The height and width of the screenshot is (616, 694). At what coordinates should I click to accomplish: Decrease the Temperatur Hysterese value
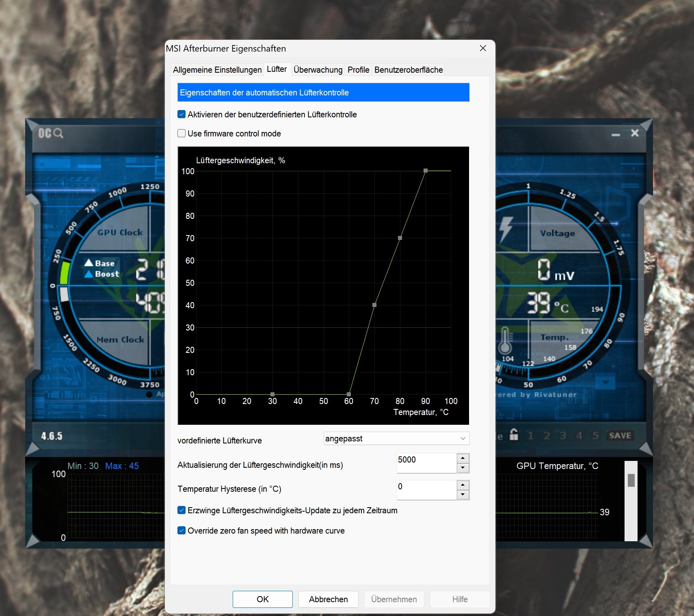pos(463,495)
